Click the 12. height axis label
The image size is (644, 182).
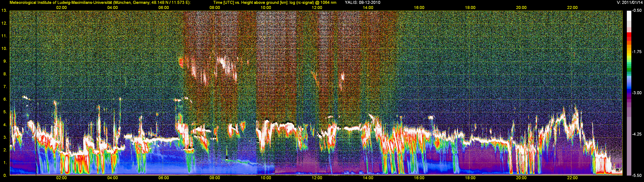click(x=4, y=23)
